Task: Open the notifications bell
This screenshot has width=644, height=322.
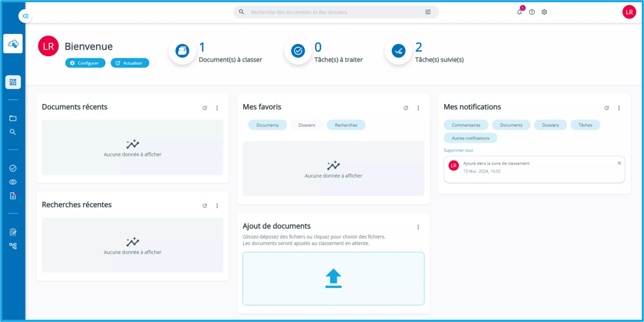Action: point(520,12)
